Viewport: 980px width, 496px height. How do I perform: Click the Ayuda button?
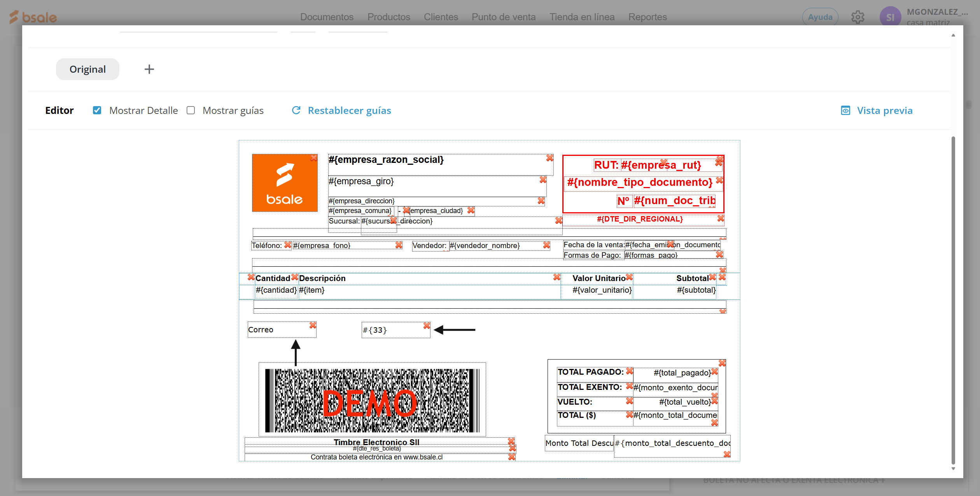(x=820, y=17)
